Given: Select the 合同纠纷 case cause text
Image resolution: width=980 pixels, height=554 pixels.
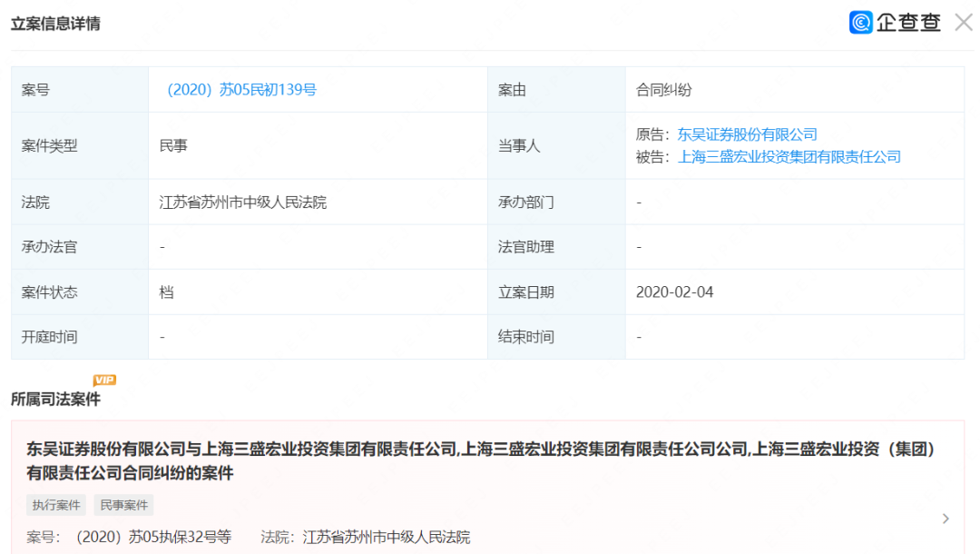Looking at the screenshot, I should click(x=663, y=90).
